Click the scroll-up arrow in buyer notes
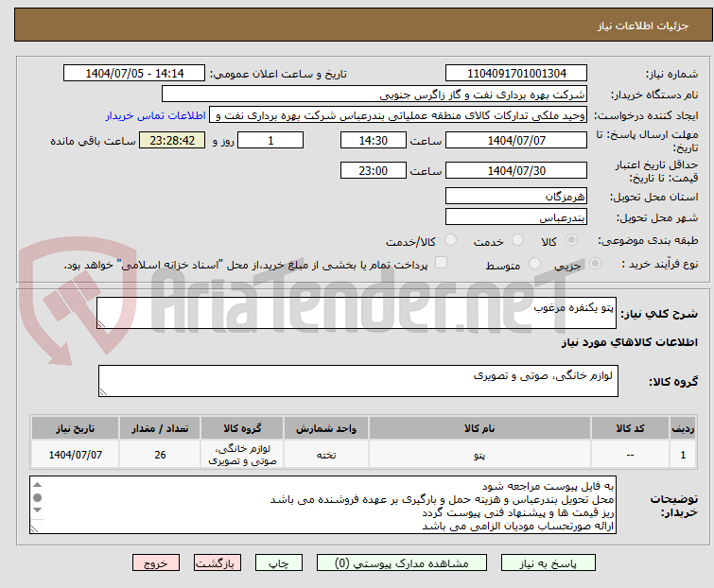The image size is (714, 588). click(x=38, y=485)
